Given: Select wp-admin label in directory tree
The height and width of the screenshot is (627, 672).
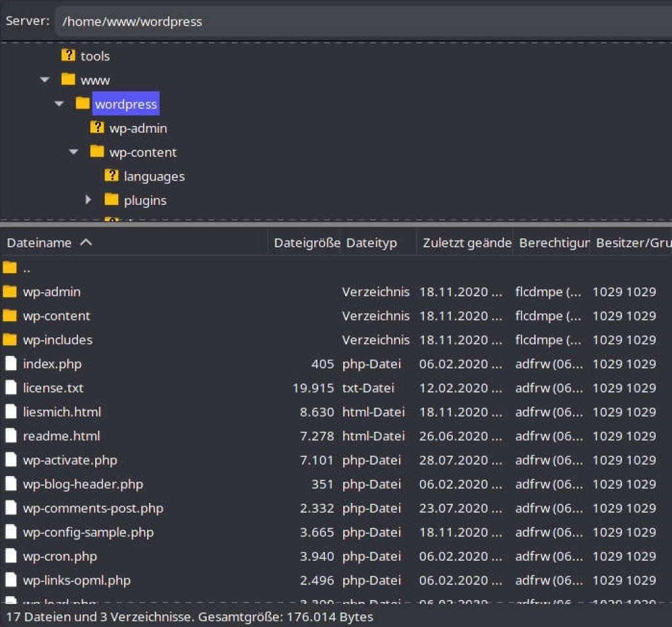Looking at the screenshot, I should tap(138, 128).
